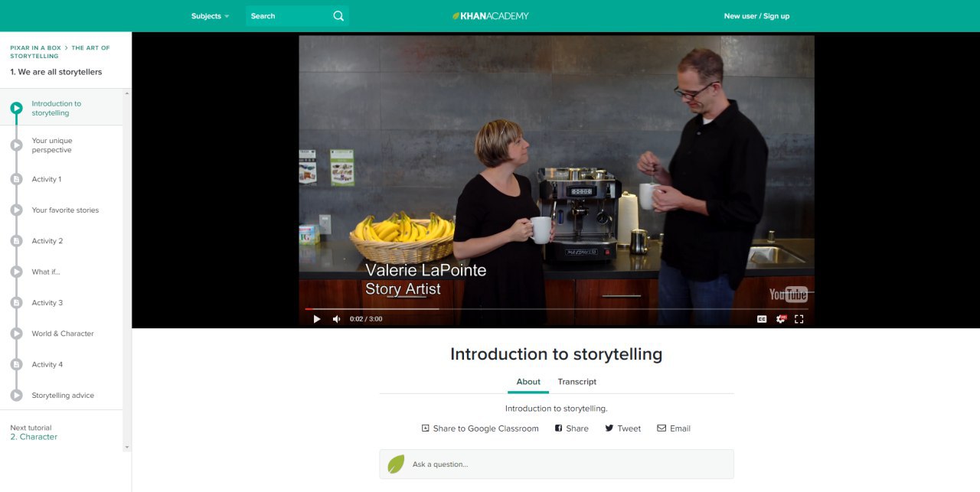Open World & Character video

tap(61, 334)
